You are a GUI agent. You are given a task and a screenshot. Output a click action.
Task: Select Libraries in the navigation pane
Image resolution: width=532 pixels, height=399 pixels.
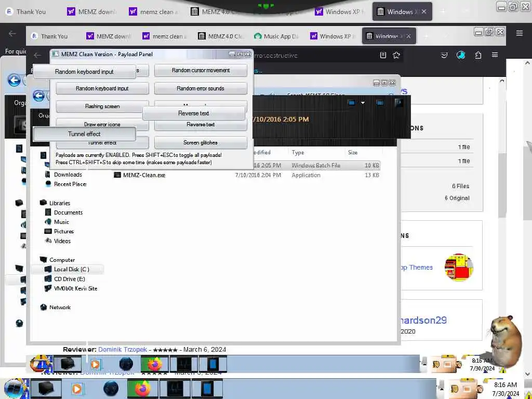(59, 203)
